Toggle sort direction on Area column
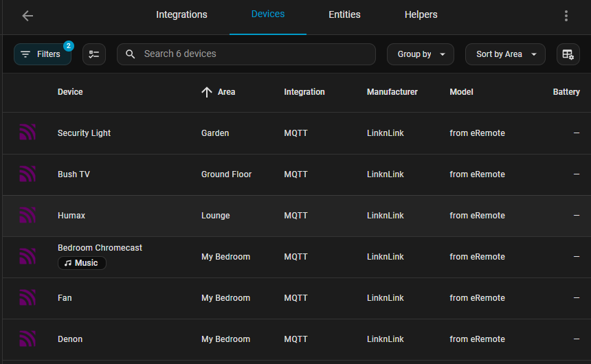 [207, 92]
